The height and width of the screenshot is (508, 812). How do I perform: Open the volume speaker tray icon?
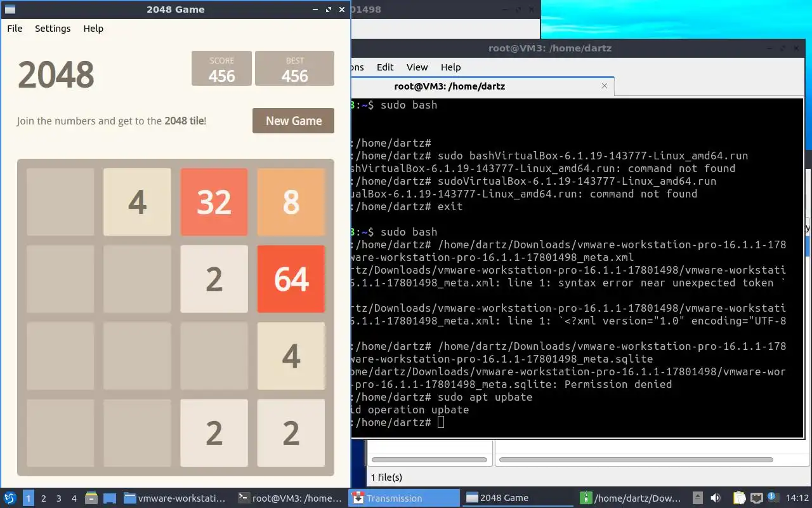click(716, 498)
